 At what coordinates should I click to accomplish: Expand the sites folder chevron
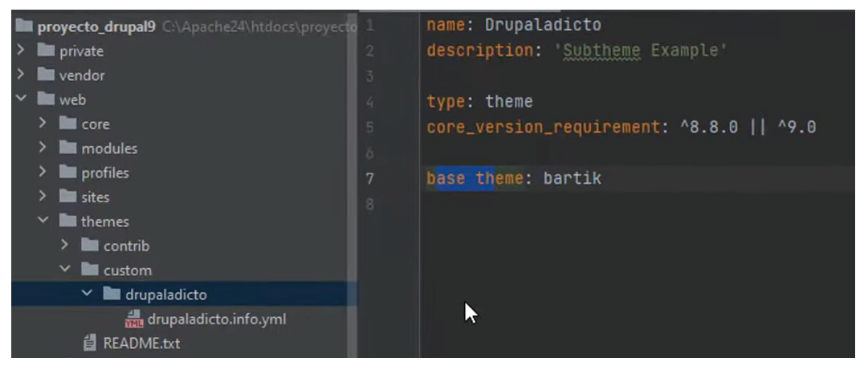tap(43, 196)
